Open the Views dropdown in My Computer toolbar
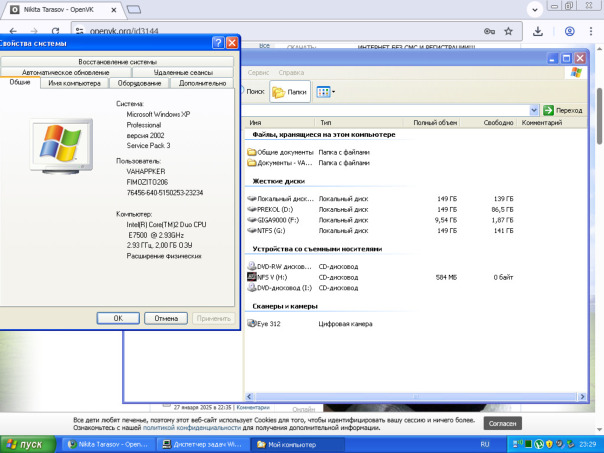The image size is (604, 453). (325, 92)
